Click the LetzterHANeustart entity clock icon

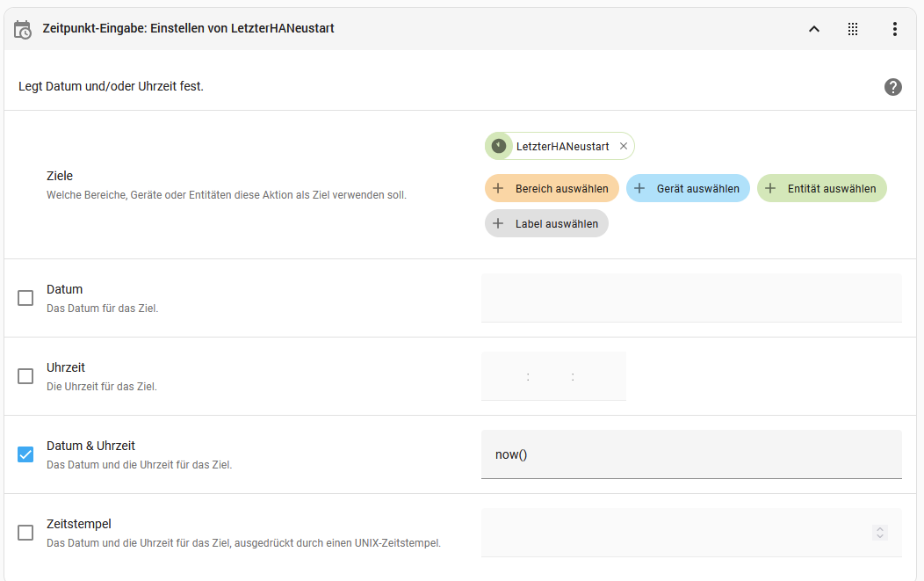tap(499, 146)
